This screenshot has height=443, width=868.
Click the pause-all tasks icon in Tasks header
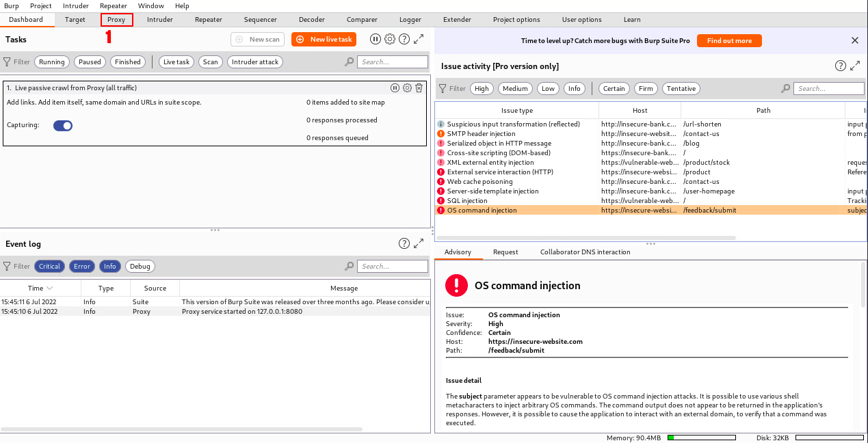[376, 40]
